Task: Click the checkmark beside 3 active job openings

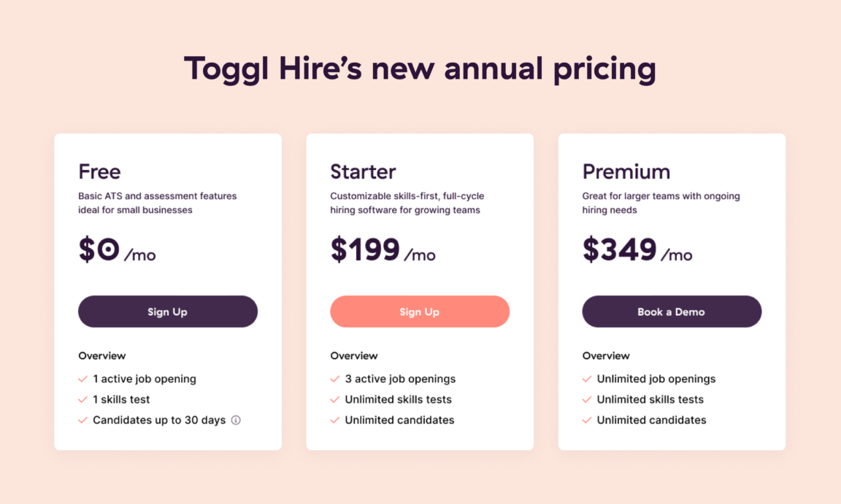Action: [334, 379]
